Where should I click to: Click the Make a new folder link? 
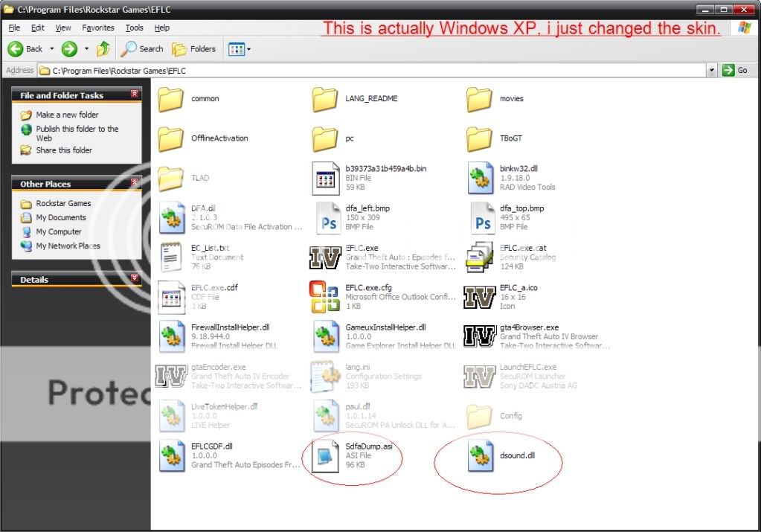67,115
